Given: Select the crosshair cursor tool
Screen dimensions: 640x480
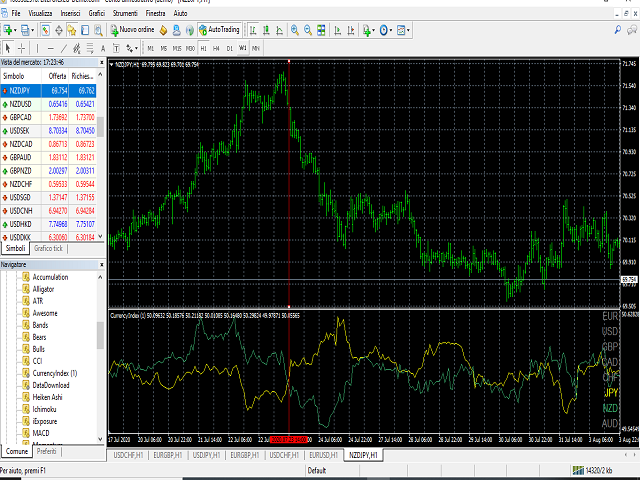Looking at the screenshot, I should point(23,47).
